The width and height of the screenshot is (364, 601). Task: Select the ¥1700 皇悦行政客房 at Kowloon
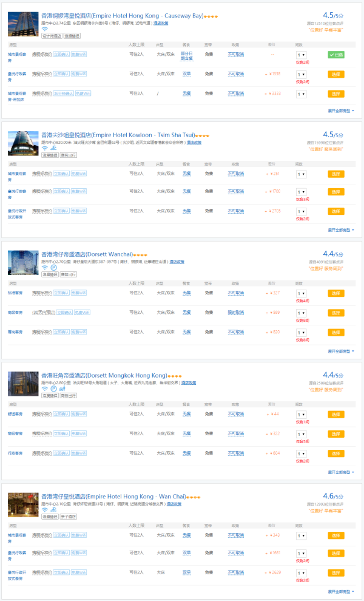tap(336, 192)
